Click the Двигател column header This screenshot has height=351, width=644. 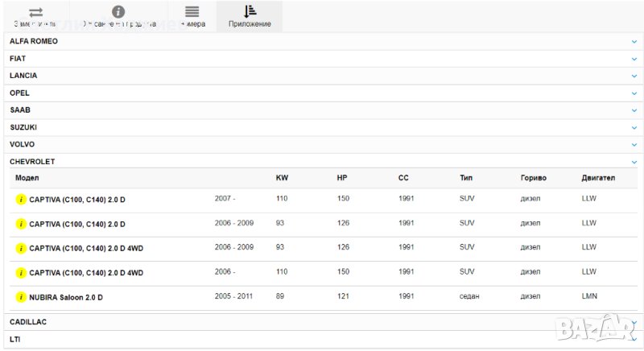point(597,178)
